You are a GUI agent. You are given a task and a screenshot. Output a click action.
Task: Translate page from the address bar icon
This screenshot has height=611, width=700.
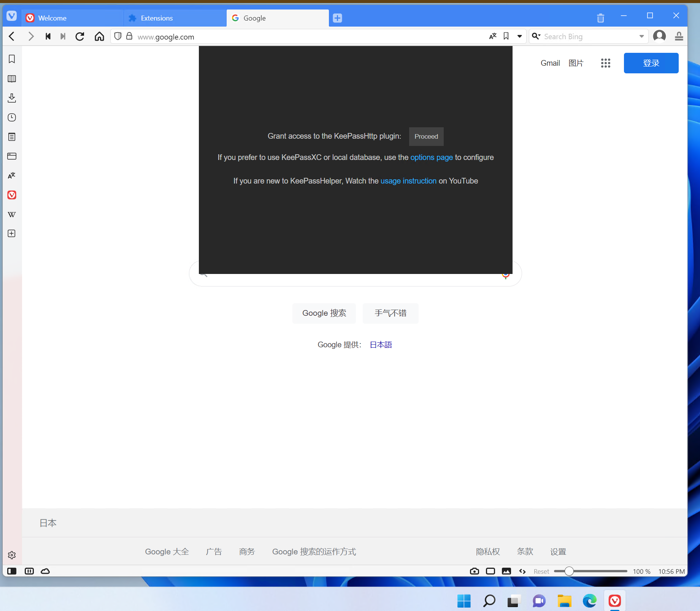click(x=493, y=36)
